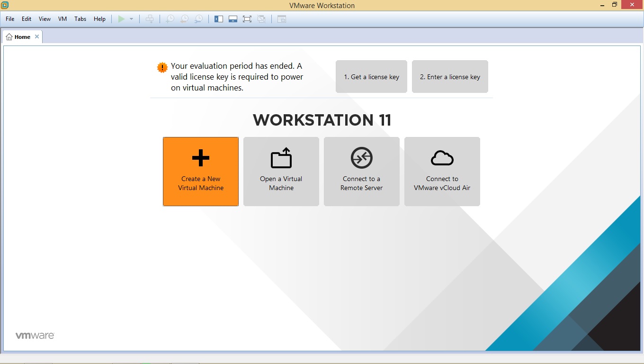Toggle the library sidebar panel icon
644x364 pixels.
click(x=219, y=19)
